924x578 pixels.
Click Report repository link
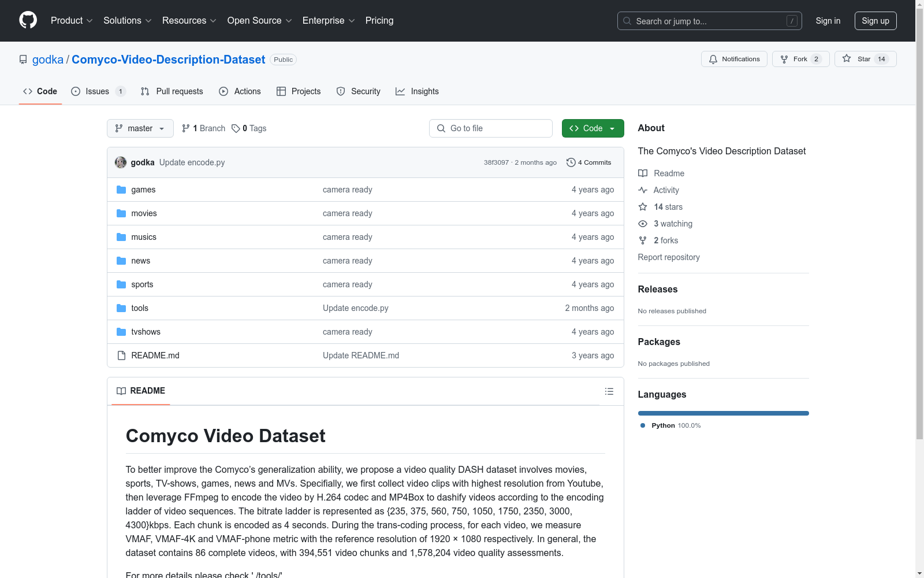click(x=669, y=257)
